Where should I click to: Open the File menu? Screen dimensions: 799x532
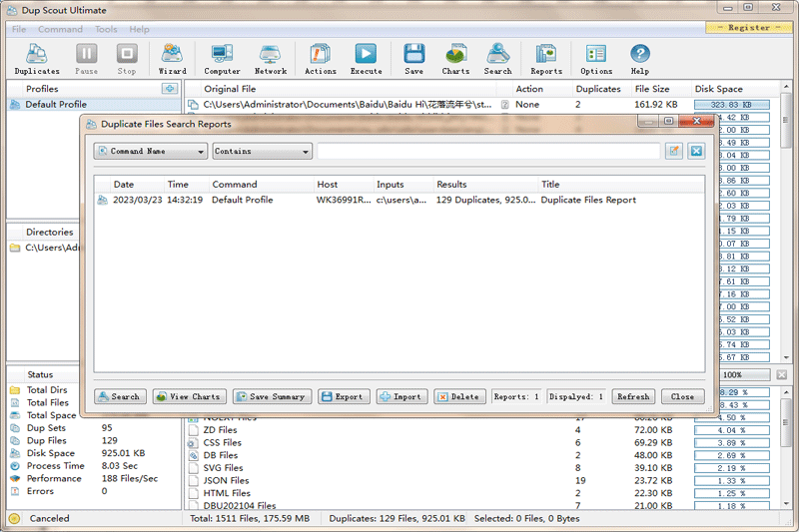(19, 29)
